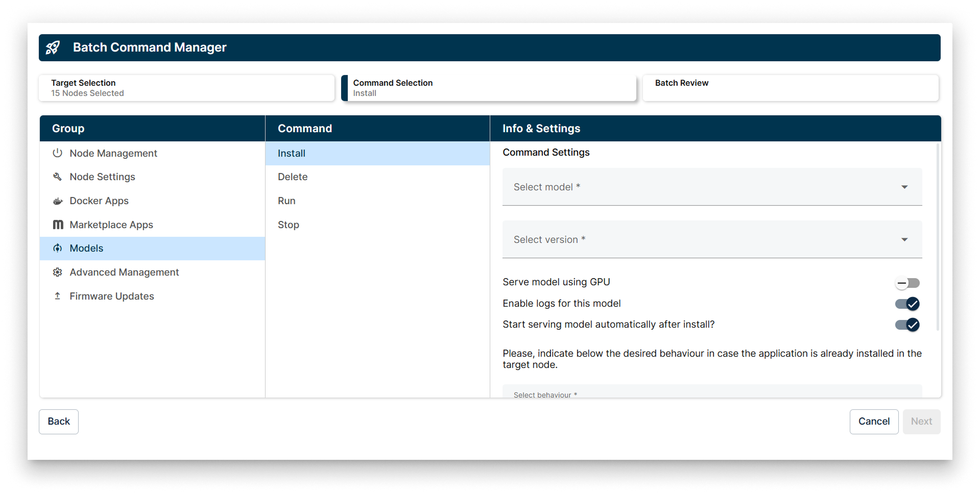
Task: Disable logs for this model
Action: pyautogui.click(x=907, y=304)
